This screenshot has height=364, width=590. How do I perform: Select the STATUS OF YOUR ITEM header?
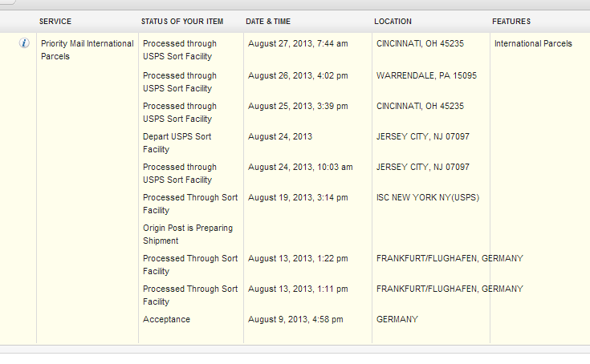(x=182, y=22)
